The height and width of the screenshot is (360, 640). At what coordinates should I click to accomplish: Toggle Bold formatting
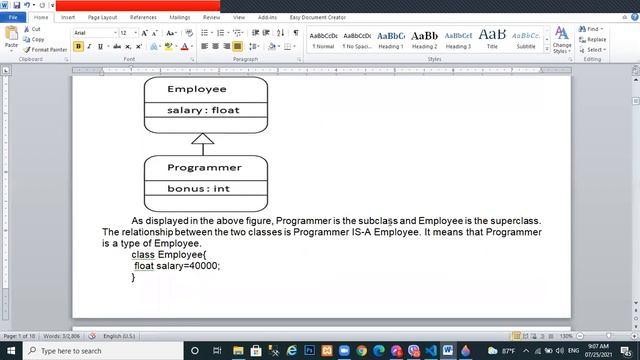point(78,47)
